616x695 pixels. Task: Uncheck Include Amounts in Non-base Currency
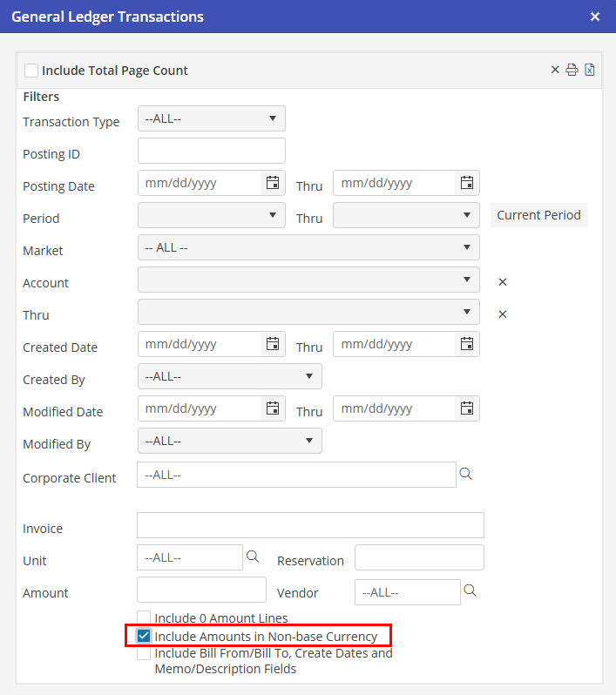(x=144, y=636)
